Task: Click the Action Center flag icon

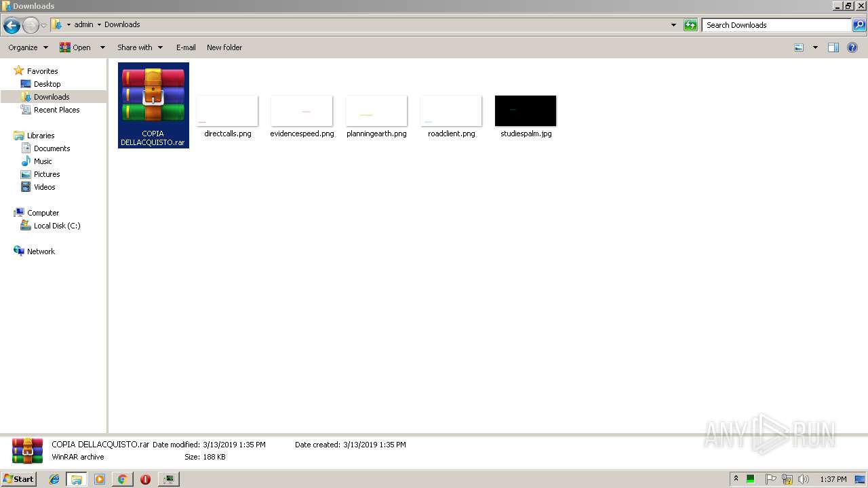Action: click(x=770, y=479)
